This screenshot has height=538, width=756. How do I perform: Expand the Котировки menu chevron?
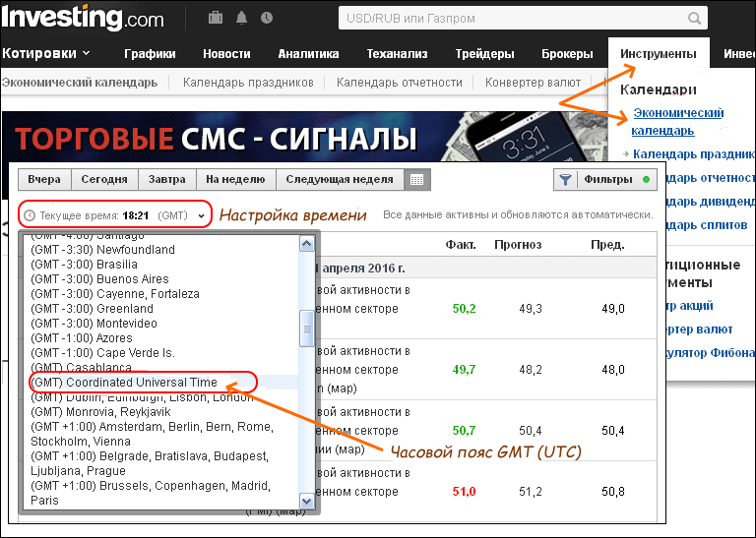point(87,54)
